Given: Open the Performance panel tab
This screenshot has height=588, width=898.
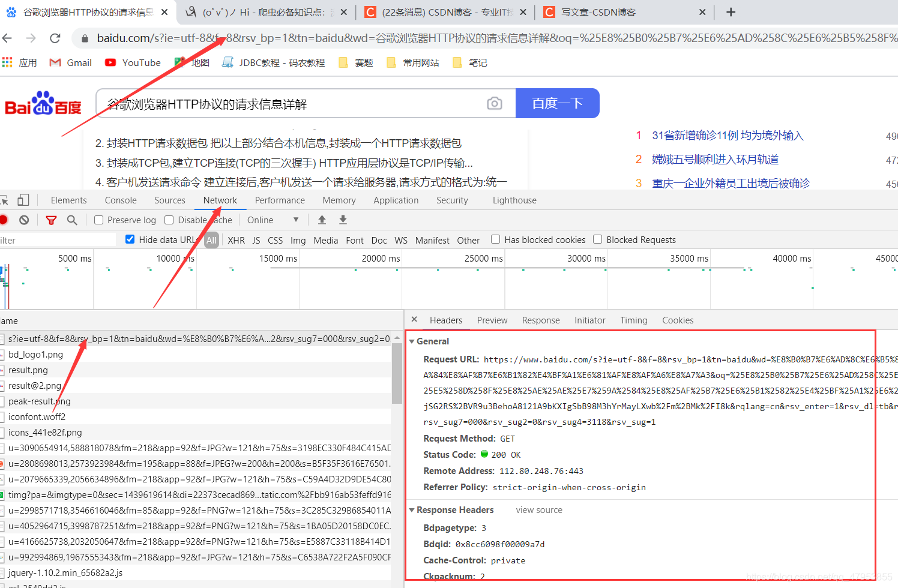Looking at the screenshot, I should click(x=280, y=200).
